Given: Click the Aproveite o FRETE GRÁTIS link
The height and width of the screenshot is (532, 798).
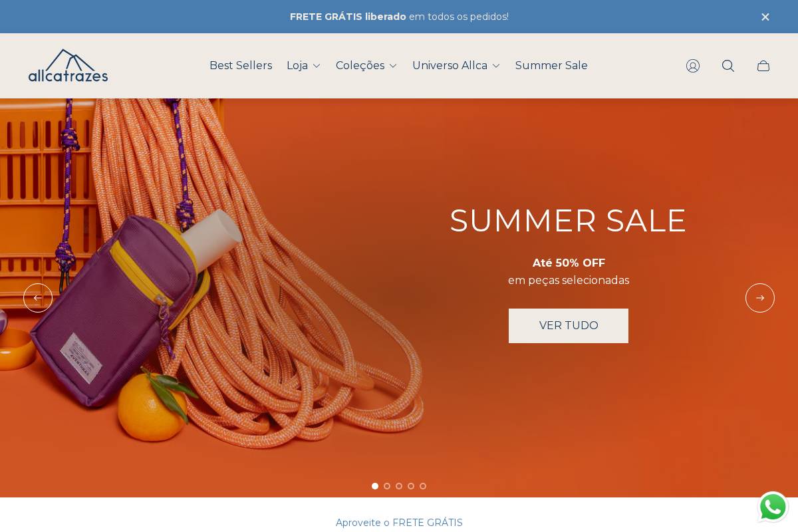Looking at the screenshot, I should pos(399,523).
